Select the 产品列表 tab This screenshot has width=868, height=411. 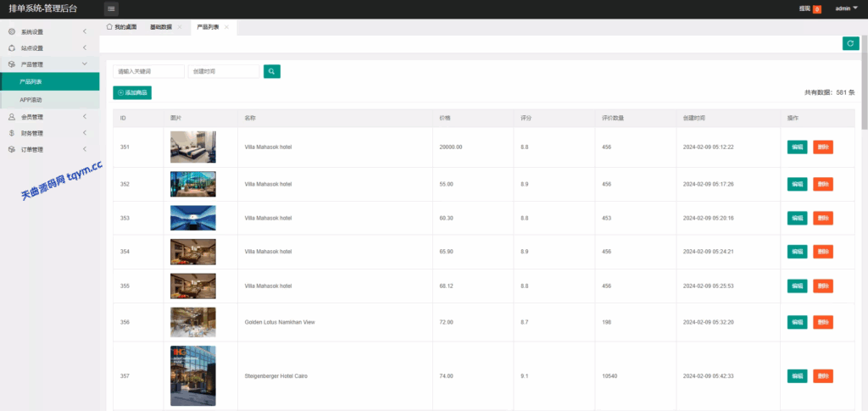(209, 27)
